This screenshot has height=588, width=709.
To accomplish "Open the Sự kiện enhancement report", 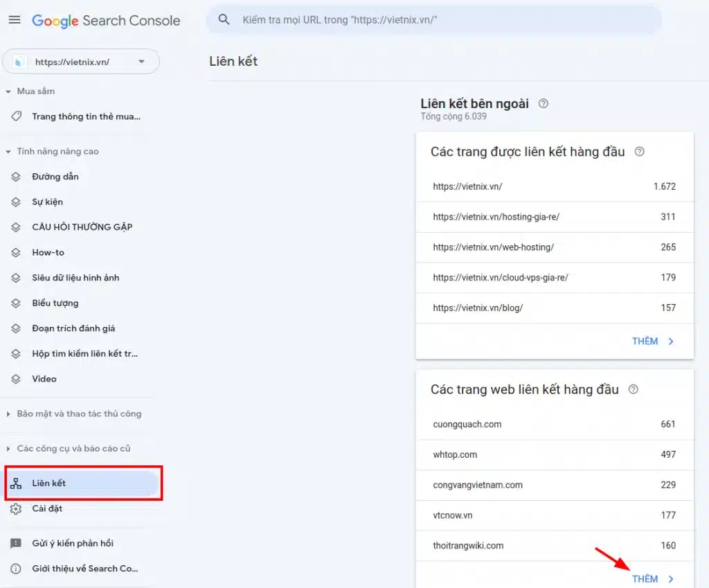I will pyautogui.click(x=47, y=202).
